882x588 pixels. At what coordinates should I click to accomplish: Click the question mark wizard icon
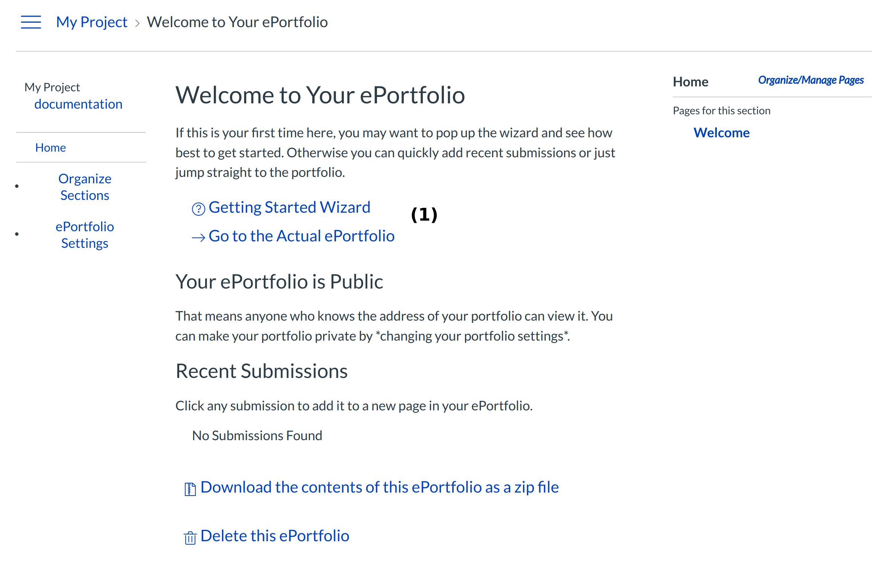pyautogui.click(x=198, y=209)
